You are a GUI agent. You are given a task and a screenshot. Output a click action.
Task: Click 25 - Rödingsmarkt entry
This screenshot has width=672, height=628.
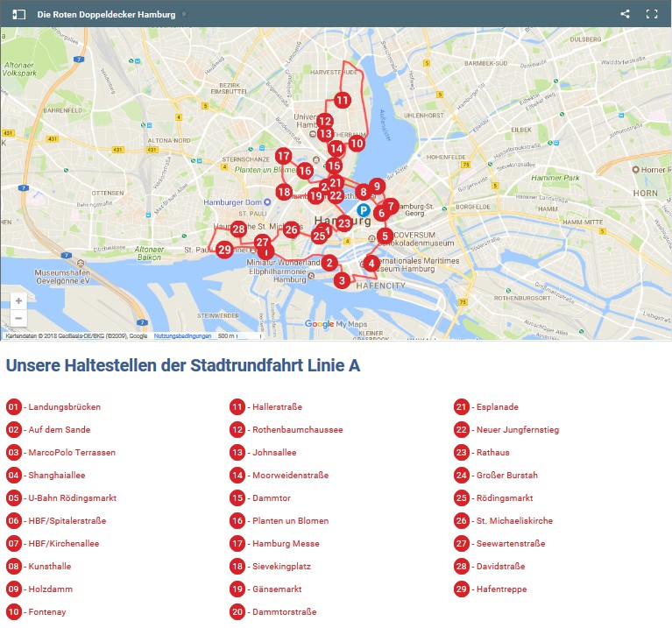tap(494, 497)
